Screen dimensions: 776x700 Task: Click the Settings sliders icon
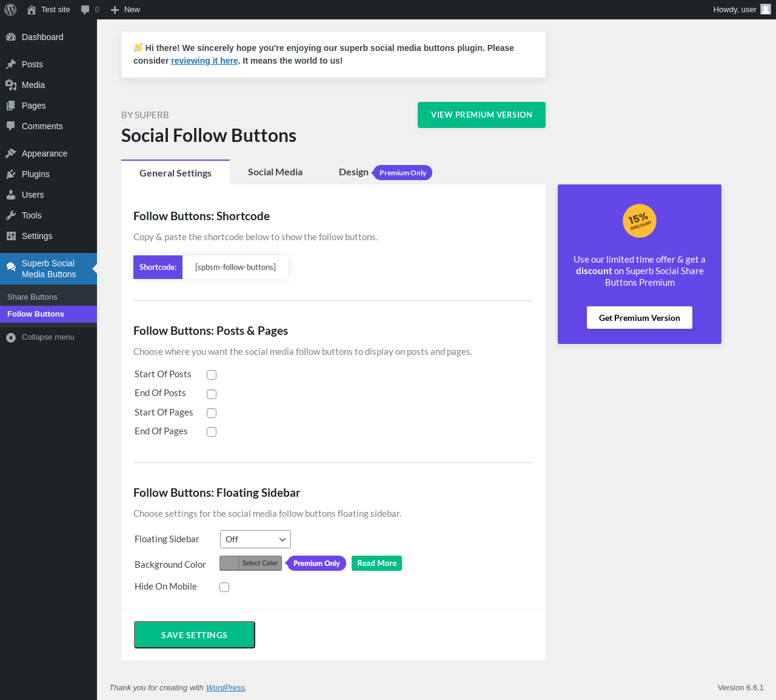[11, 236]
